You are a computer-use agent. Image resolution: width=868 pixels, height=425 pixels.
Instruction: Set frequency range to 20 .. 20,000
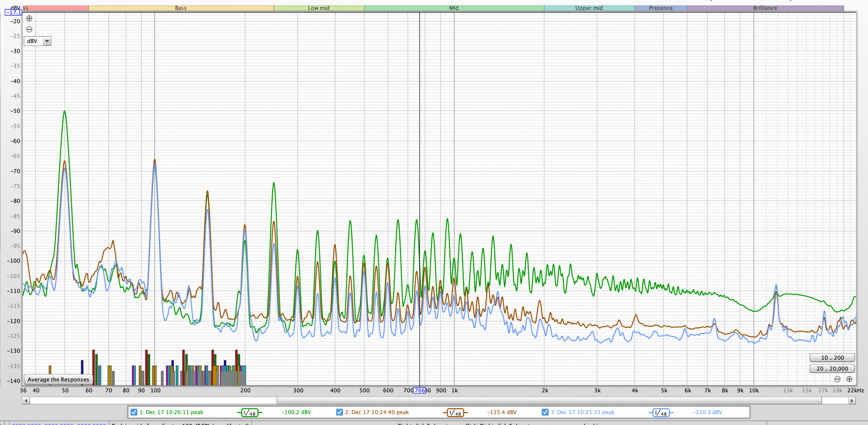pyautogui.click(x=832, y=369)
